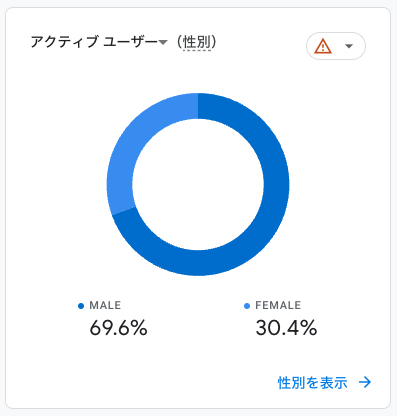Click the empty card area below the legend
The image size is (397, 416).
tap(167, 360)
